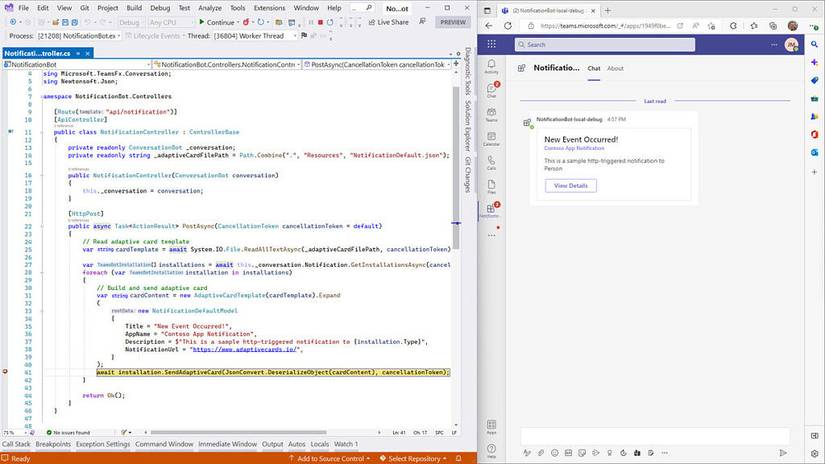Open the Teams Activity bell icon

click(x=491, y=66)
